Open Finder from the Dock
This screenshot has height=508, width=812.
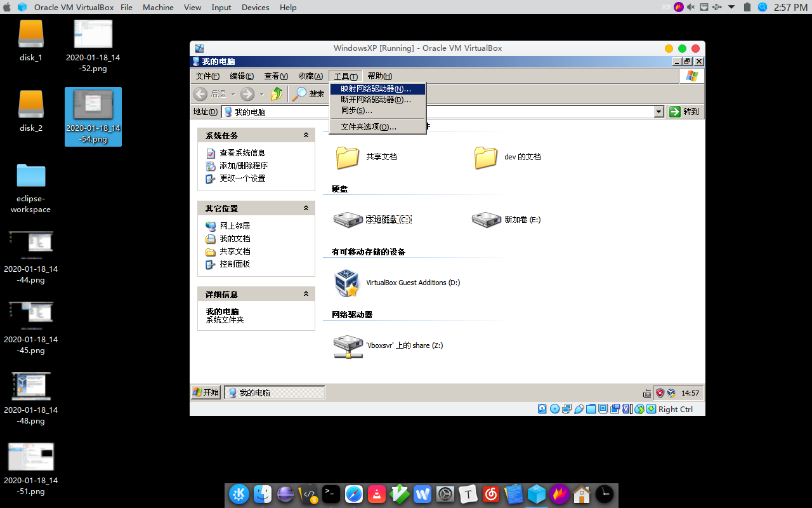click(263, 494)
